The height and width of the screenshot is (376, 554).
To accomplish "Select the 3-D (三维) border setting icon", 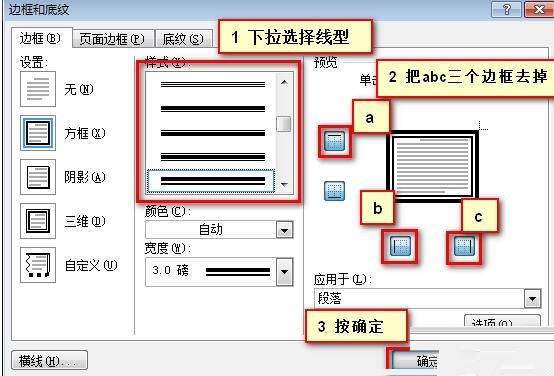I will click(38, 221).
